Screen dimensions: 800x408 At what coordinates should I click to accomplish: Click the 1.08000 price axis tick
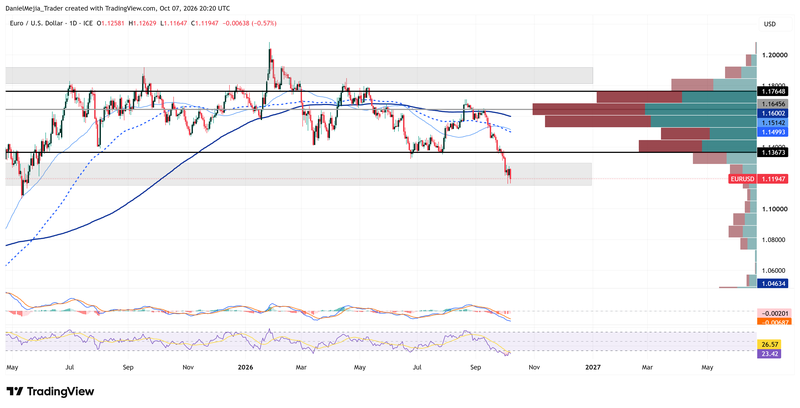pos(772,240)
